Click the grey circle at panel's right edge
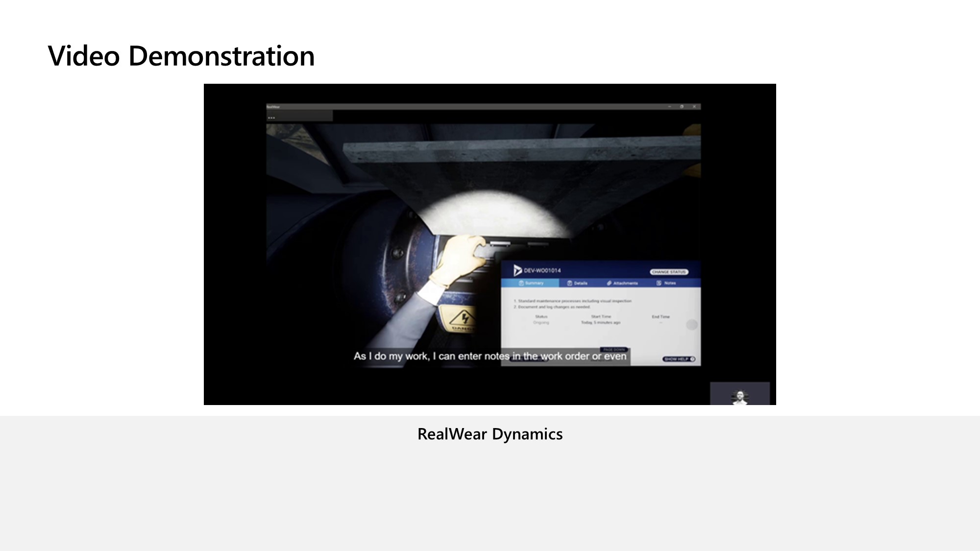980x551 pixels. pos(691,325)
